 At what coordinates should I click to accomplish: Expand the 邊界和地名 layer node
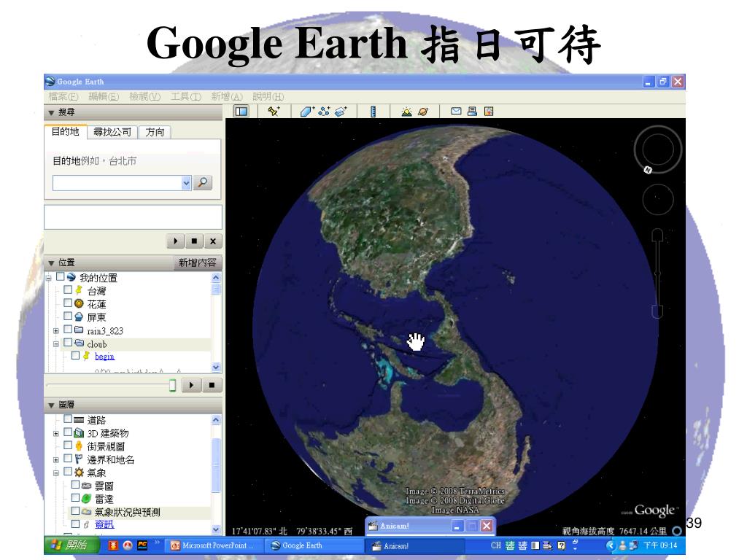[55, 460]
